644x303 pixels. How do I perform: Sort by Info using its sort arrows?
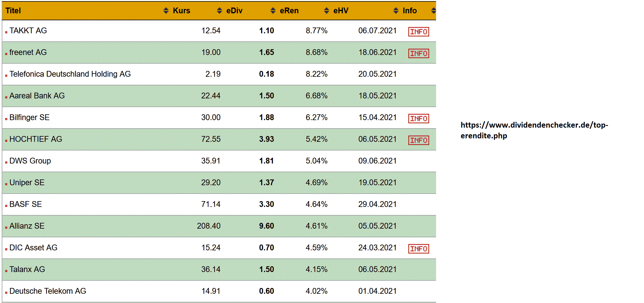[x=433, y=11]
